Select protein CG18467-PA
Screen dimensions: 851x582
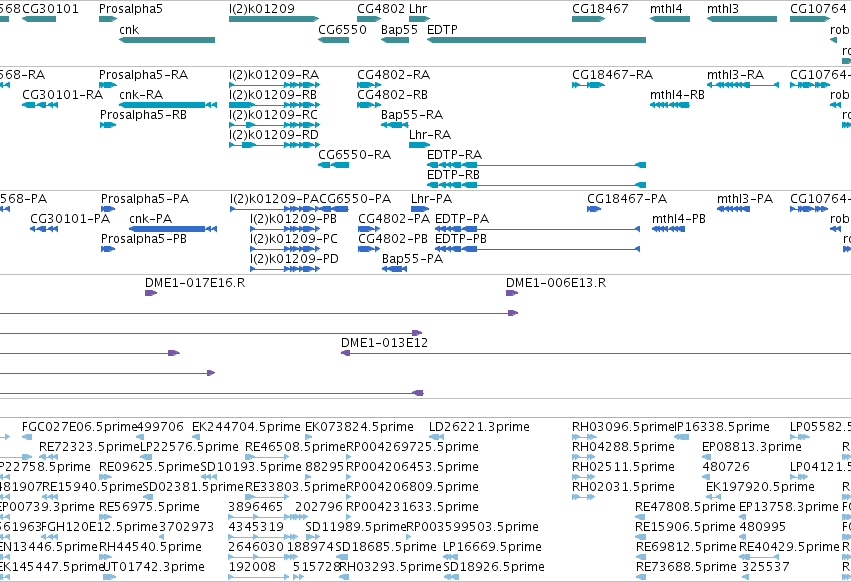[x=627, y=199]
